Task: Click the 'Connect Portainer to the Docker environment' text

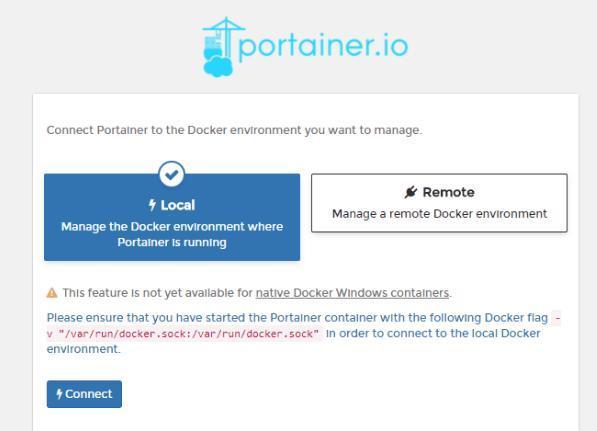Action: pos(234,130)
